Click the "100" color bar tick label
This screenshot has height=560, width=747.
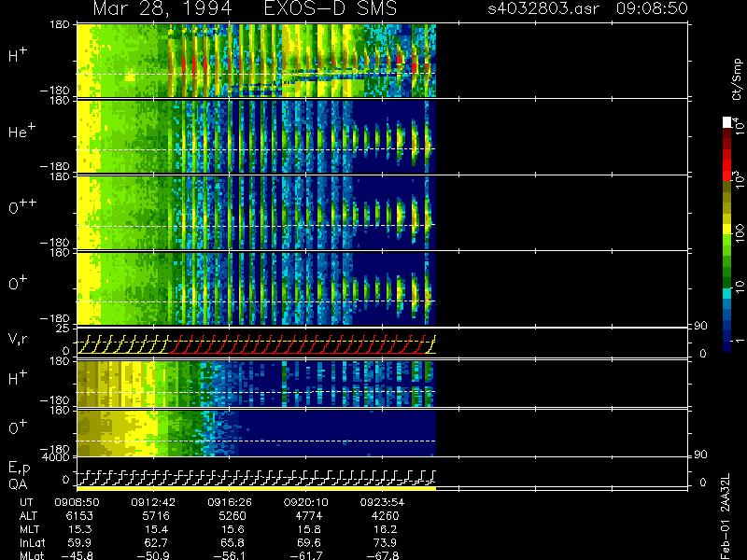[x=740, y=232]
